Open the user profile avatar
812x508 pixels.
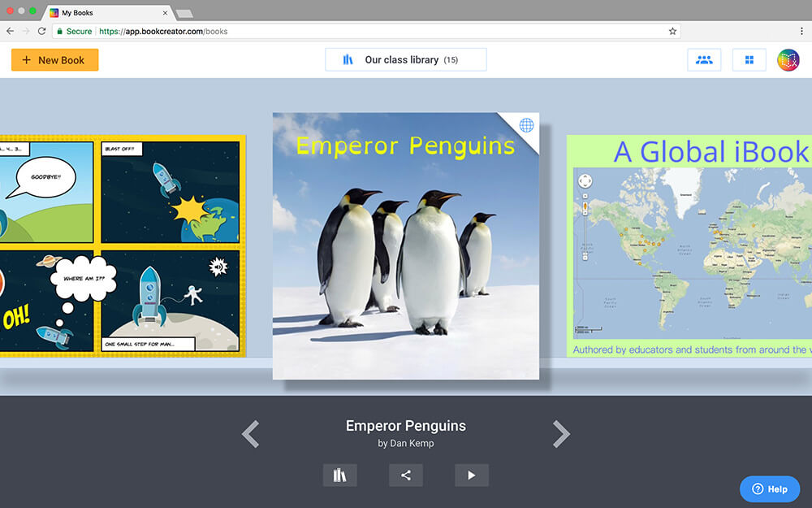(x=788, y=60)
